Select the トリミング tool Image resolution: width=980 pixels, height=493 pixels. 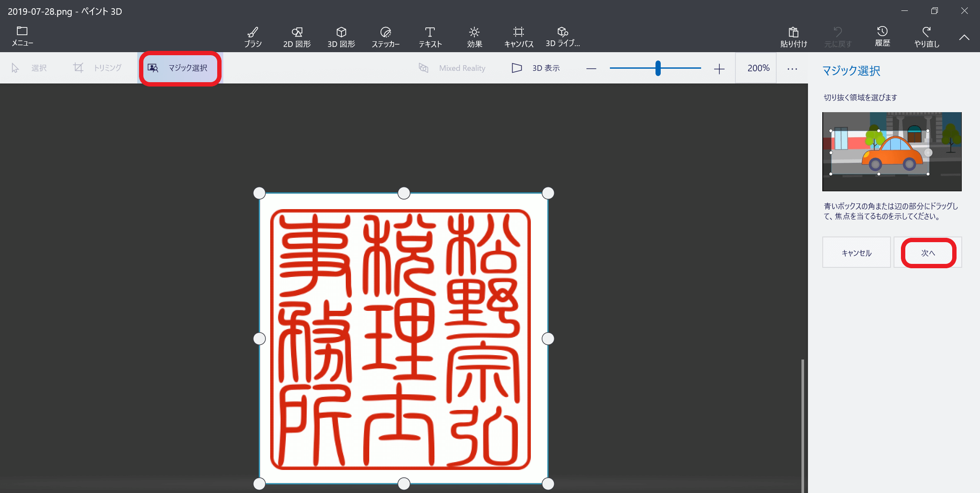pos(97,67)
